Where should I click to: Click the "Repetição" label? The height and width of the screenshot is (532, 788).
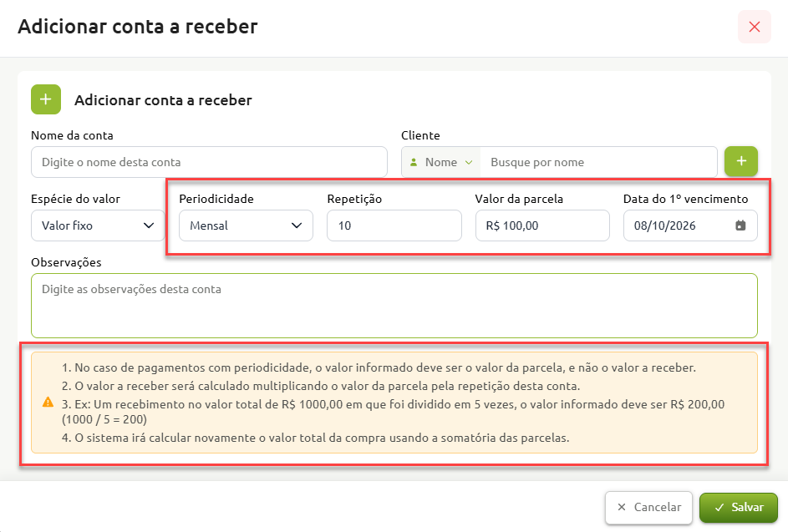pos(354,199)
